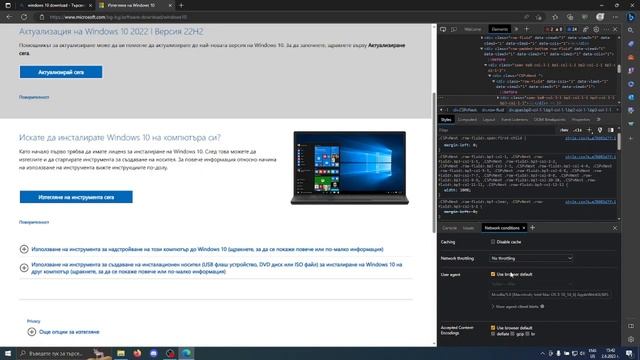Open the Layout tab in Styles pane
Image resolution: width=640 pixels, height=360 pixels.
tap(489, 120)
